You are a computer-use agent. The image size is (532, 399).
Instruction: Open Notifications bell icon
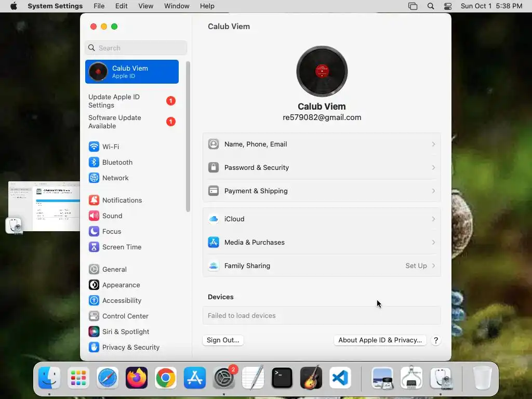click(94, 200)
